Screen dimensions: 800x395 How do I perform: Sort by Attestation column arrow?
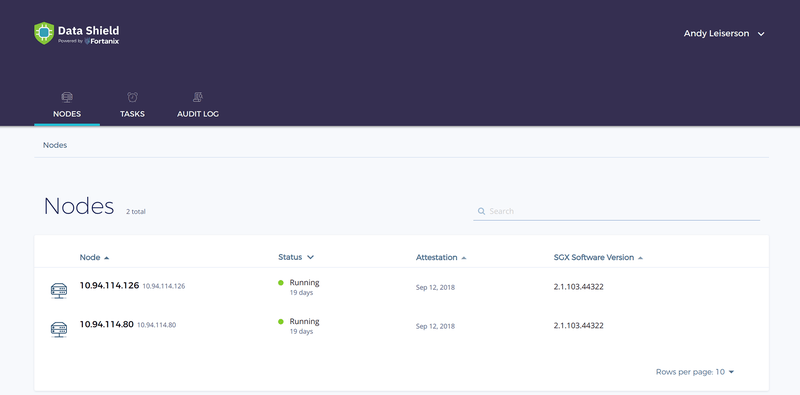464,258
